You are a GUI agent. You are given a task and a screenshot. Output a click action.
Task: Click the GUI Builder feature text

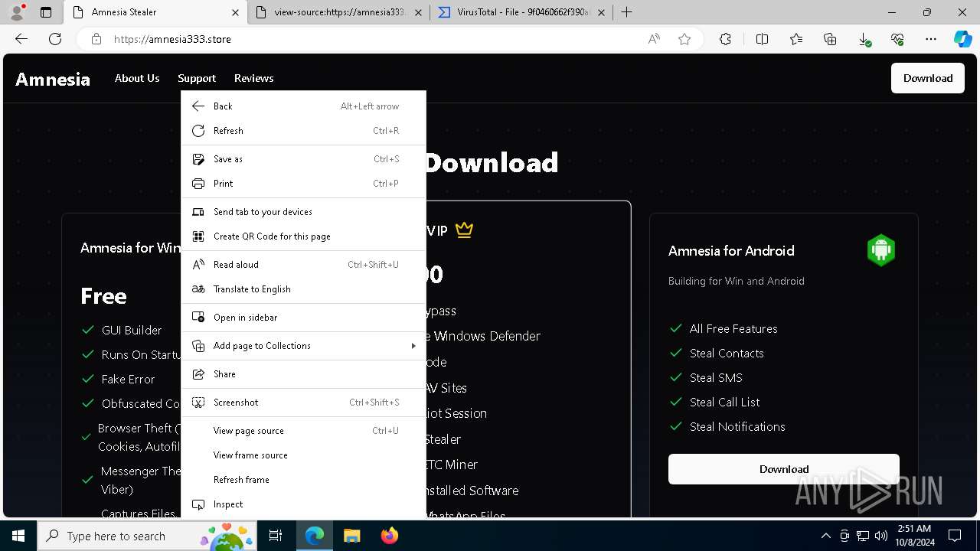tap(132, 330)
